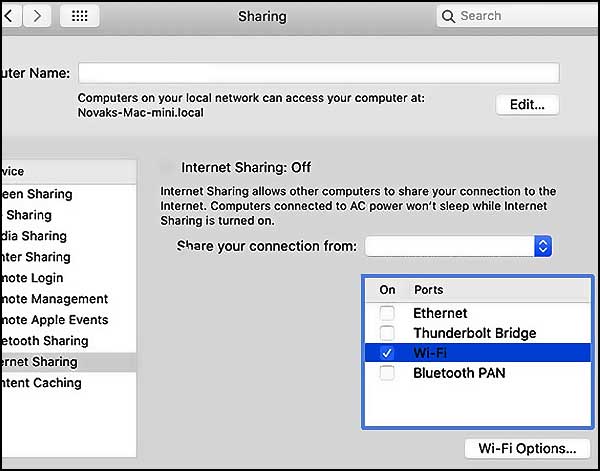Open the Edit... hostname button

[x=527, y=104]
